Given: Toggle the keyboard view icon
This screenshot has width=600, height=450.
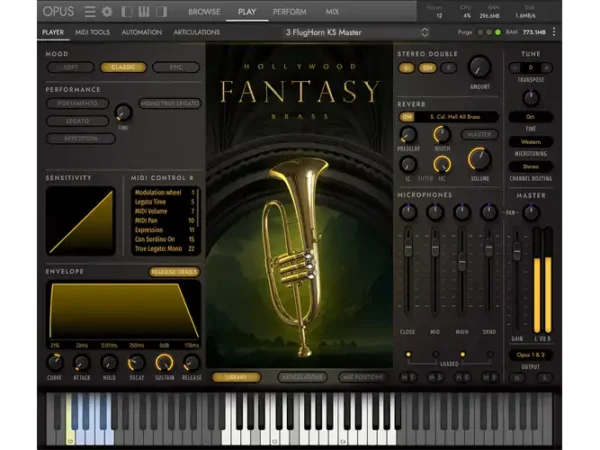Looking at the screenshot, I should (144, 12).
